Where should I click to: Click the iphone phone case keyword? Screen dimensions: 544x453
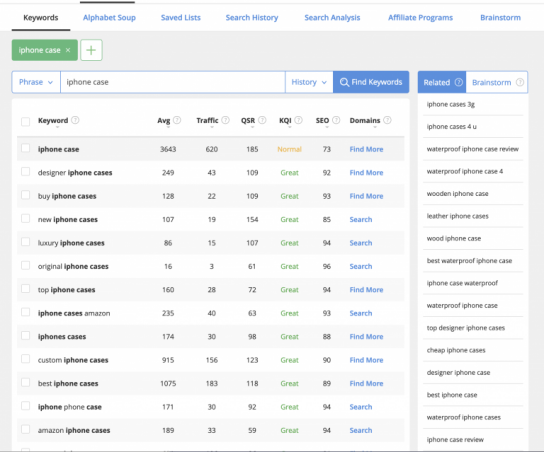[x=70, y=407]
